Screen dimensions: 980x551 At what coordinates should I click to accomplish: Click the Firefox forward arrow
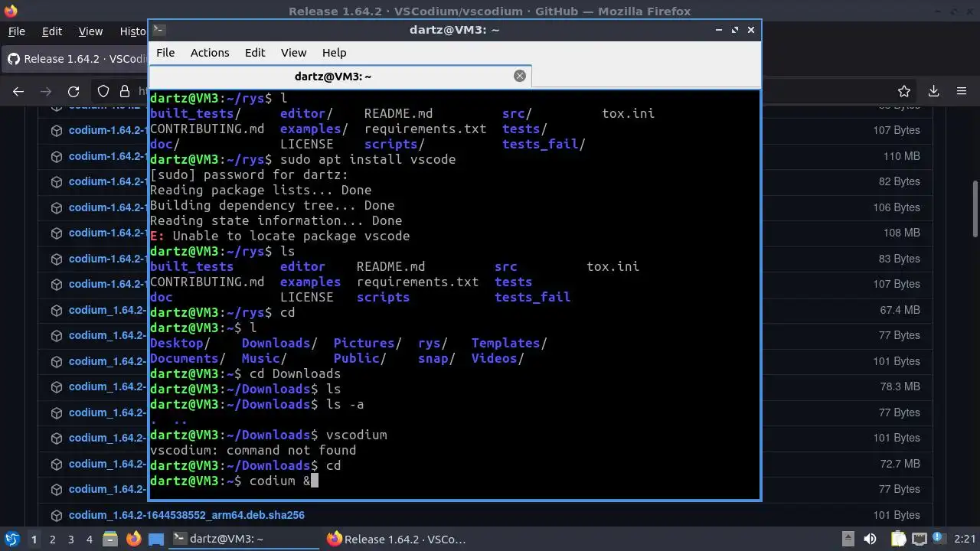pos(46,91)
